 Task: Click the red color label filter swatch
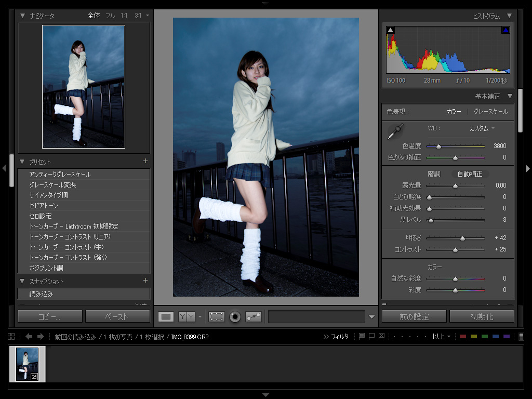tap(463, 336)
